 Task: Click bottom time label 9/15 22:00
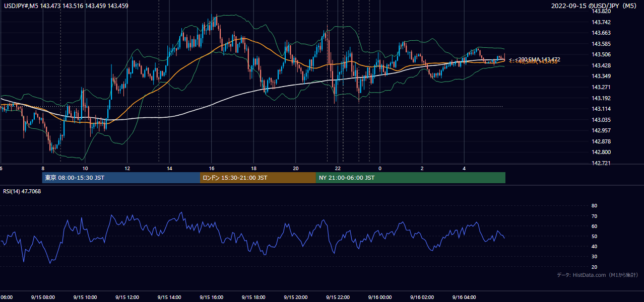pos(338,297)
